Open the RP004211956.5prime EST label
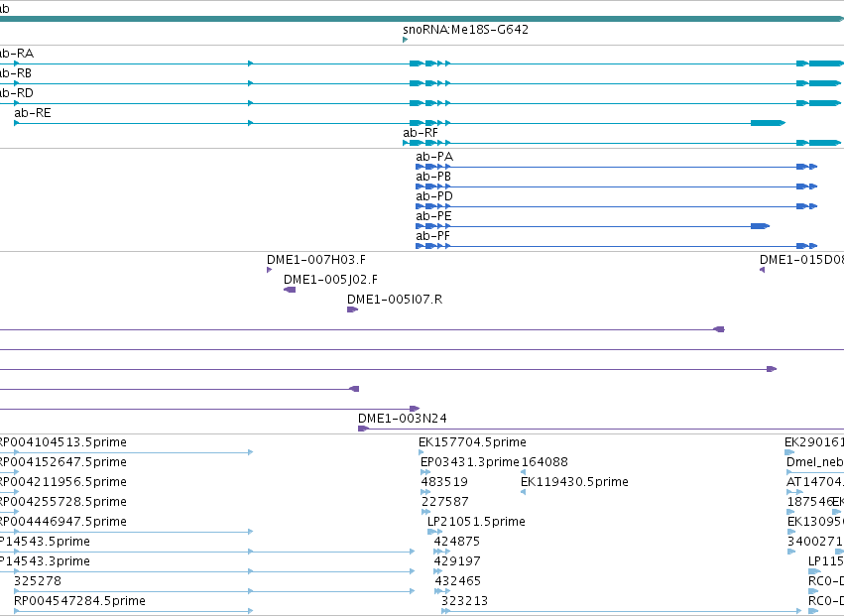Screen dimensions: 844x616 (61, 482)
